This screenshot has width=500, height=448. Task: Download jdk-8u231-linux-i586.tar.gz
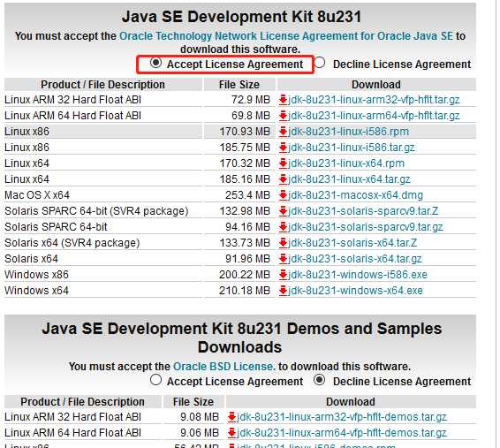coord(352,148)
